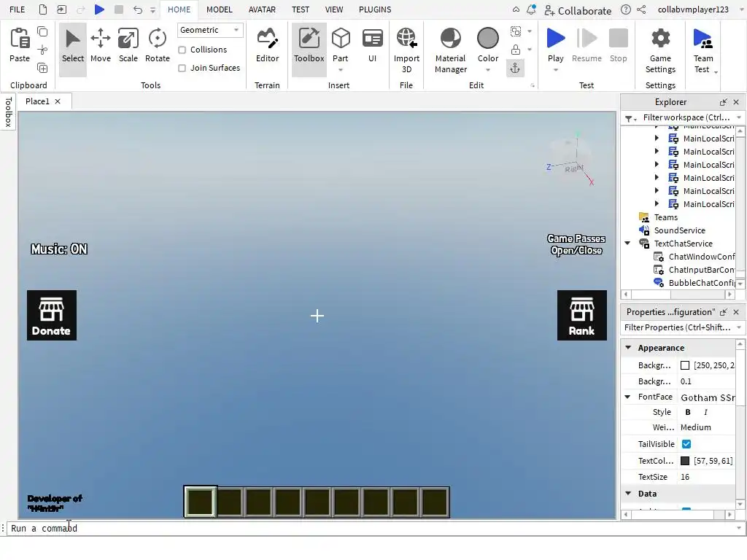Click the TextColor dark swatch
747x560 pixels.
point(685,461)
